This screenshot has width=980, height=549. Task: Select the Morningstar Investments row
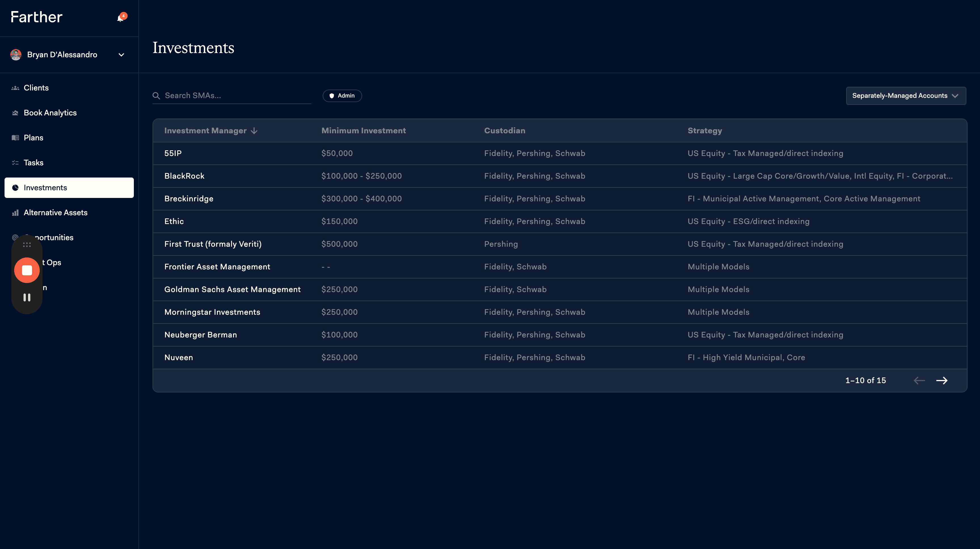point(560,312)
